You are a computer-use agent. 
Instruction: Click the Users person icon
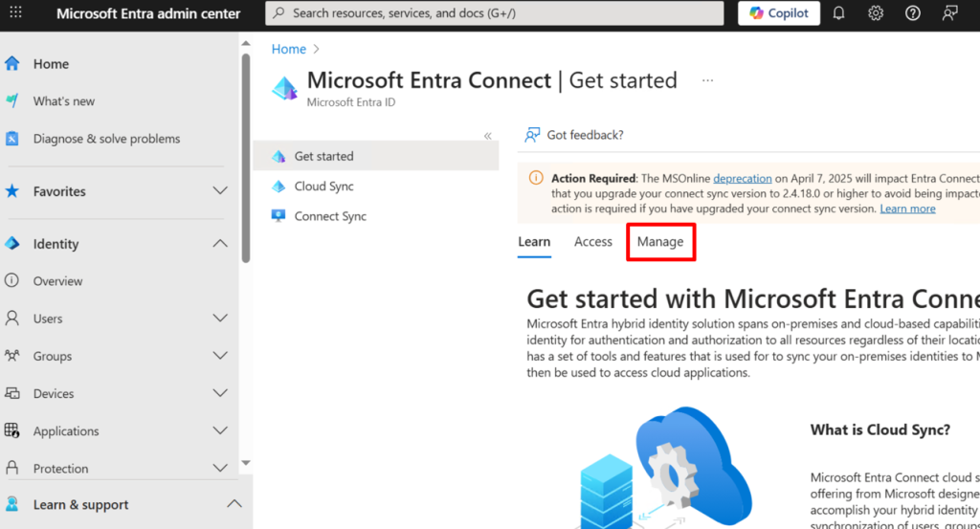pos(11,318)
